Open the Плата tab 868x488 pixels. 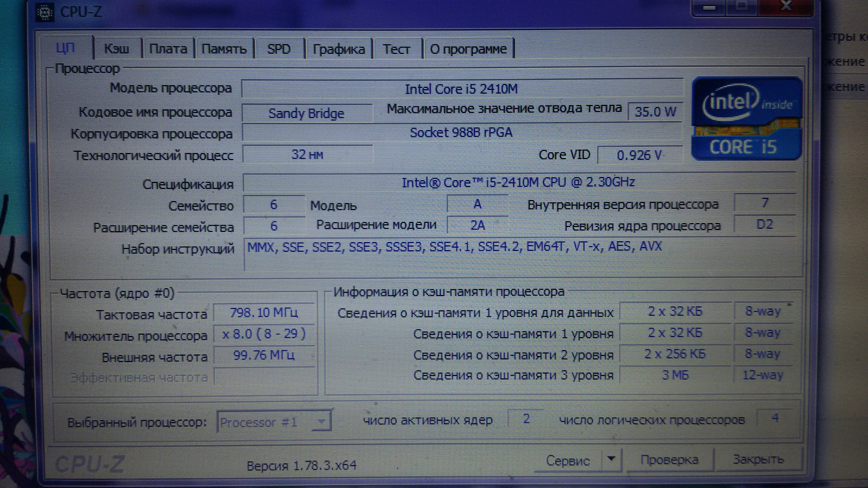point(168,49)
